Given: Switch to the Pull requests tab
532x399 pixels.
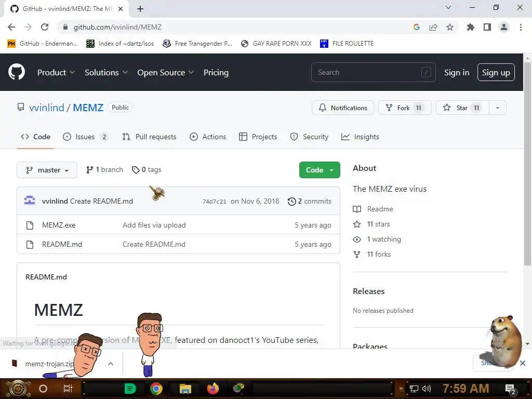Looking at the screenshot, I should 149,137.
